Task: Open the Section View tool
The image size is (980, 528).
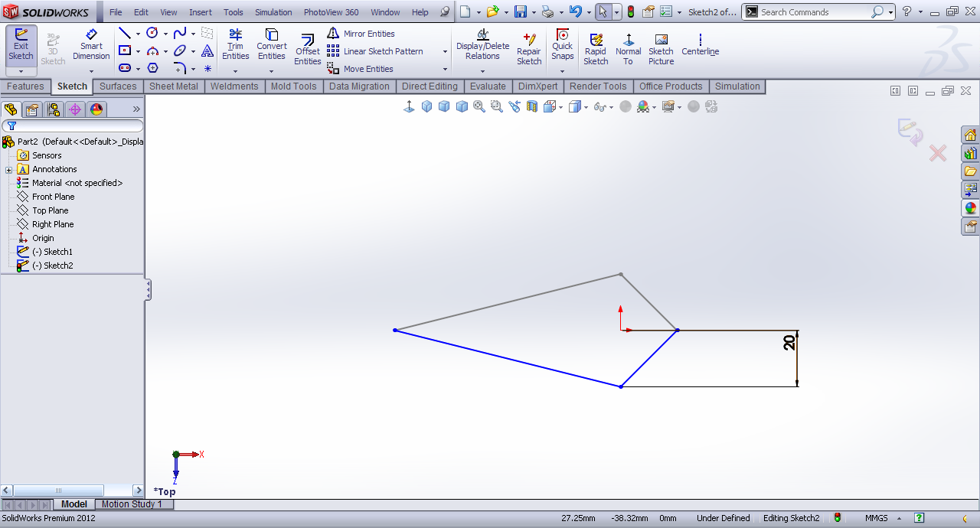Action: point(532,107)
